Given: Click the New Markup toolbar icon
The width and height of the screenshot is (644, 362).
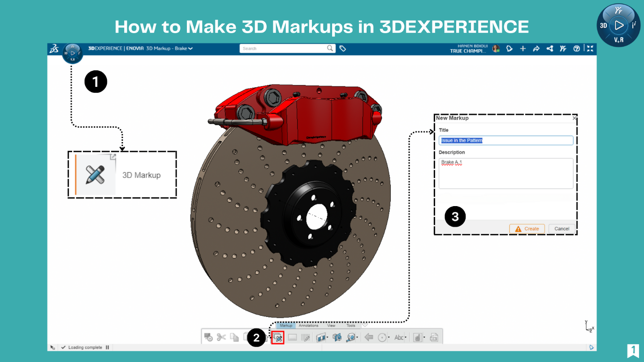Looking at the screenshot, I should pyautogui.click(x=278, y=337).
